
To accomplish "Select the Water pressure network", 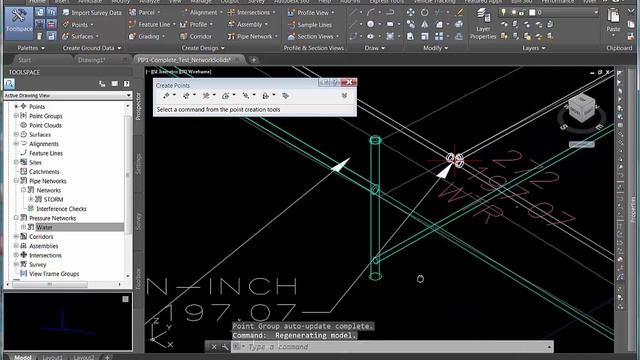I will click(44, 227).
